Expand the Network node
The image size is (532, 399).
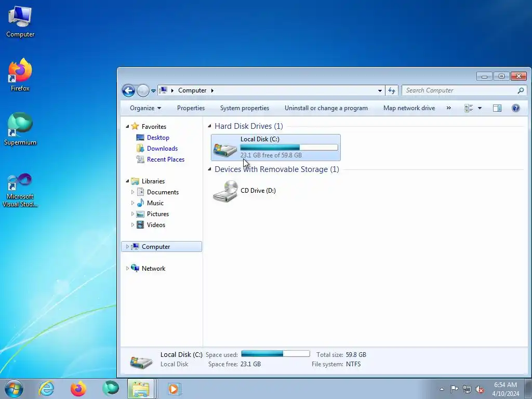127,269
